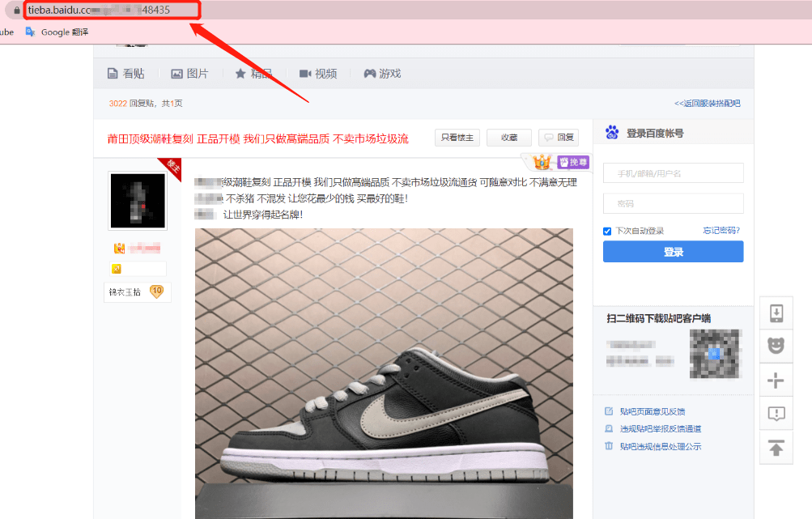Click the purple 挽尊 badge

(573, 163)
